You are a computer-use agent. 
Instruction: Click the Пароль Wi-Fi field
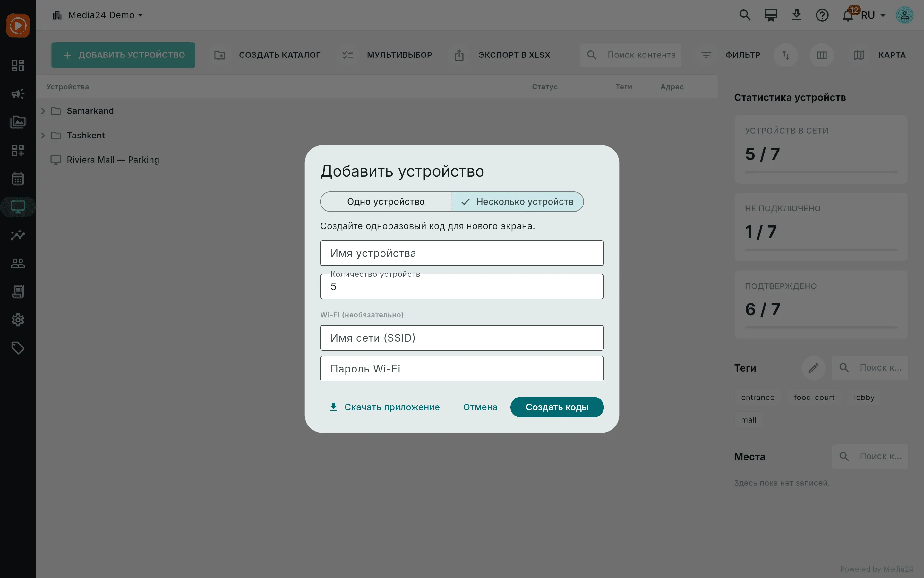pyautogui.click(x=462, y=369)
